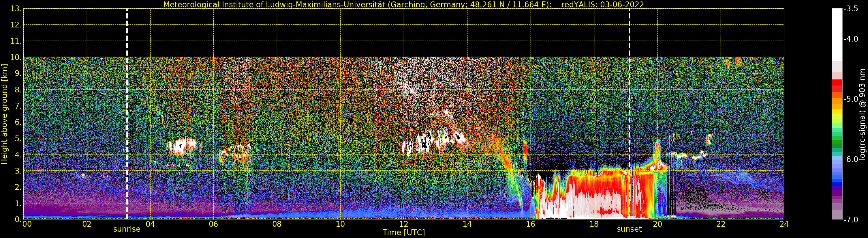868x238 pixels.
Task: Click the white dashed sunrise marker line
Action: [127, 114]
